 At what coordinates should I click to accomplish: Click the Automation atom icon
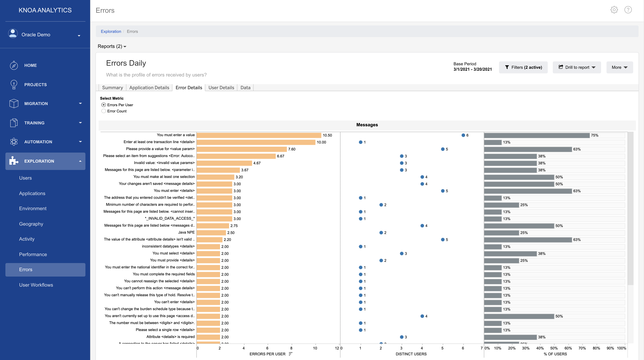point(14,142)
